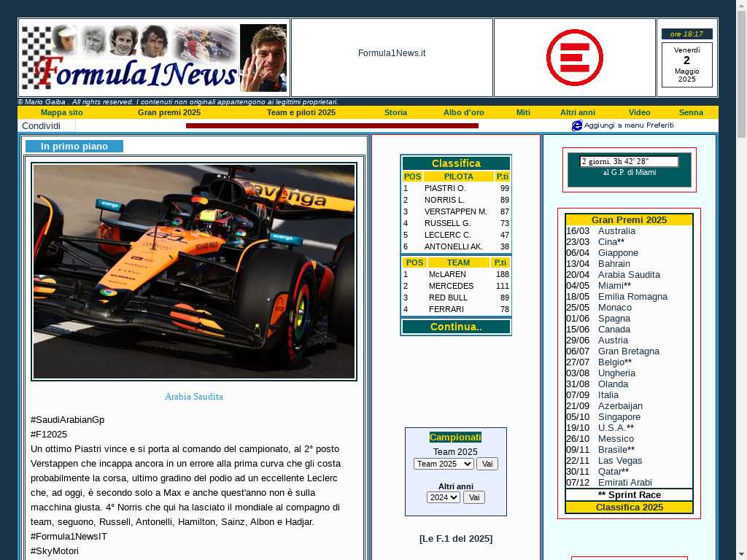
Task: Click VERSTAPPEN M. in the standings
Action: 455,211
